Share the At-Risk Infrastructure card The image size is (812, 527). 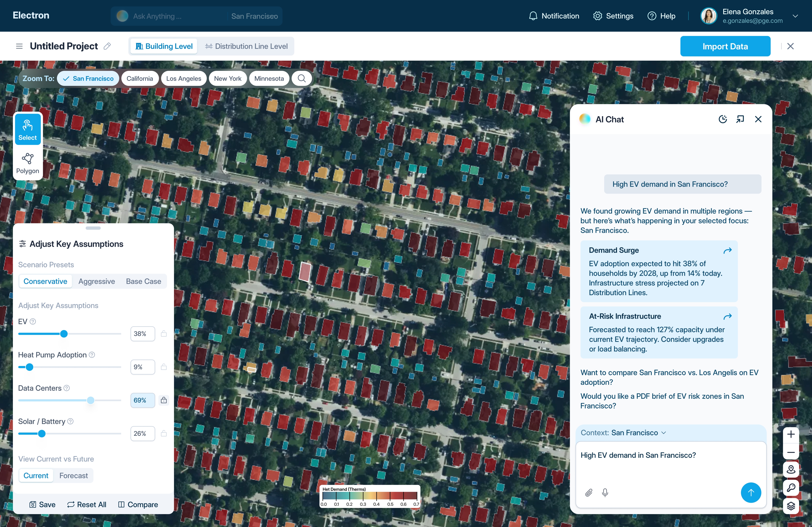pyautogui.click(x=727, y=317)
